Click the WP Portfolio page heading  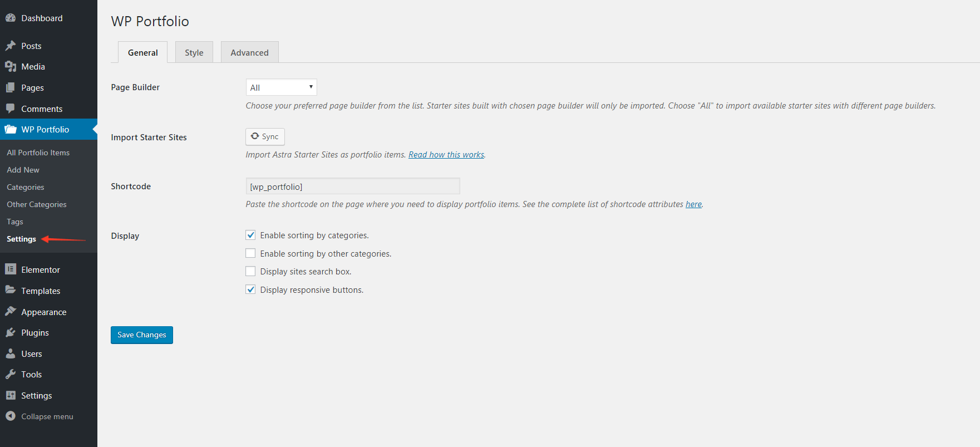pos(150,21)
